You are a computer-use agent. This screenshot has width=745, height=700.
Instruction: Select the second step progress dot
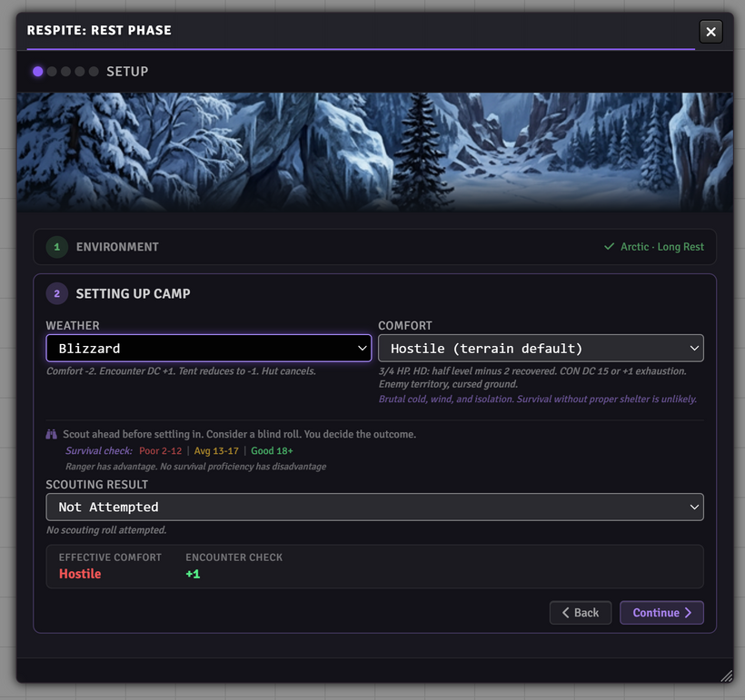pyautogui.click(x=52, y=72)
